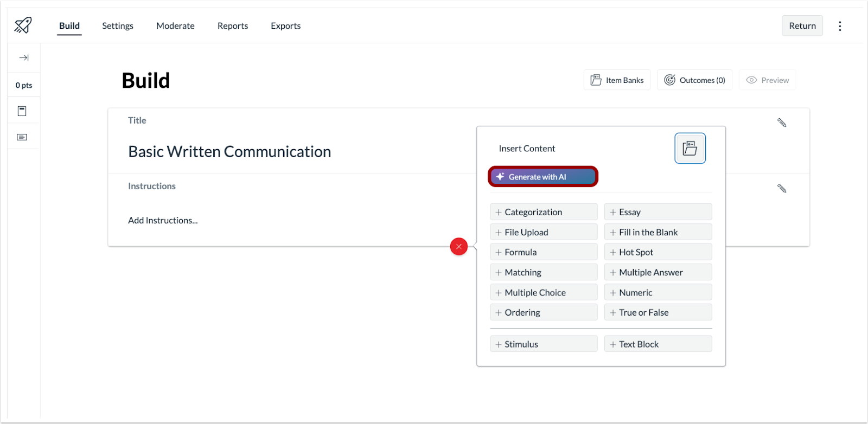Image resolution: width=868 pixels, height=424 pixels.
Task: Open Item Banks
Action: coord(617,80)
